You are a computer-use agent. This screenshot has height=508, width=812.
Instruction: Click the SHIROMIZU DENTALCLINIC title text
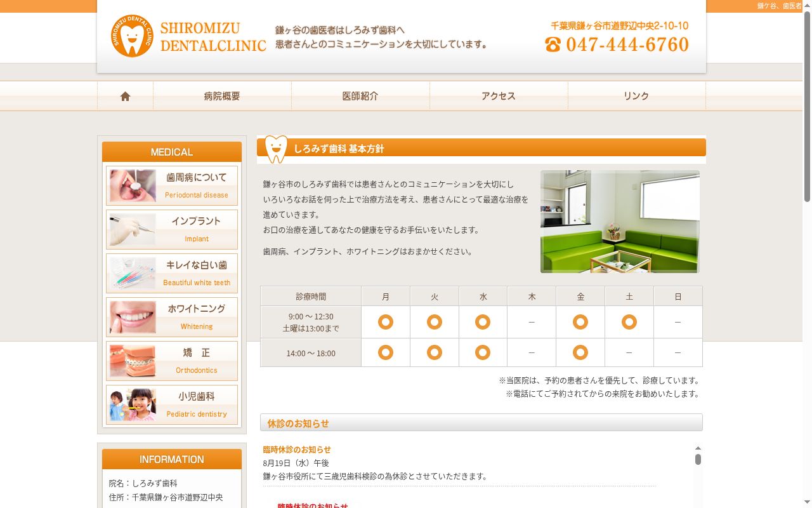pos(213,37)
